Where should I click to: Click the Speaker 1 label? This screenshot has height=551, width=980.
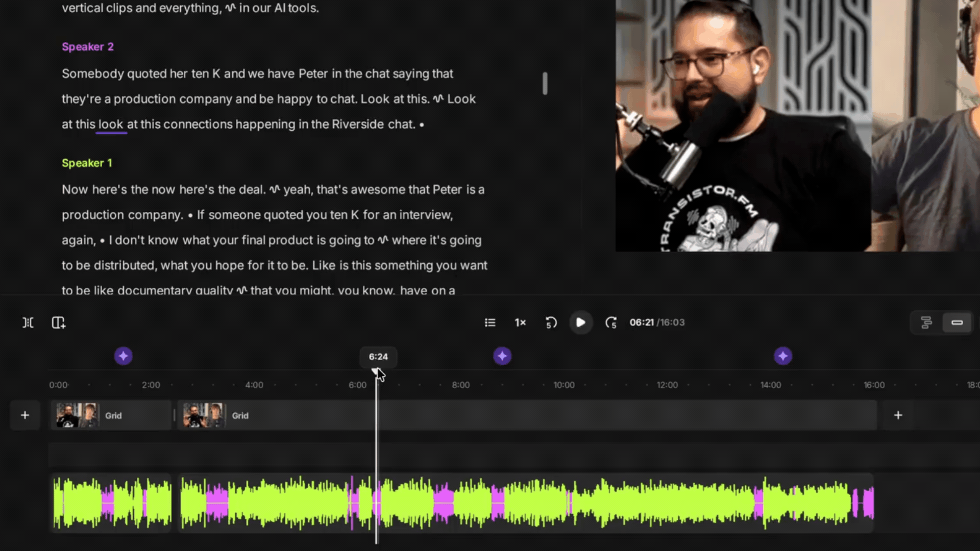tap(87, 163)
